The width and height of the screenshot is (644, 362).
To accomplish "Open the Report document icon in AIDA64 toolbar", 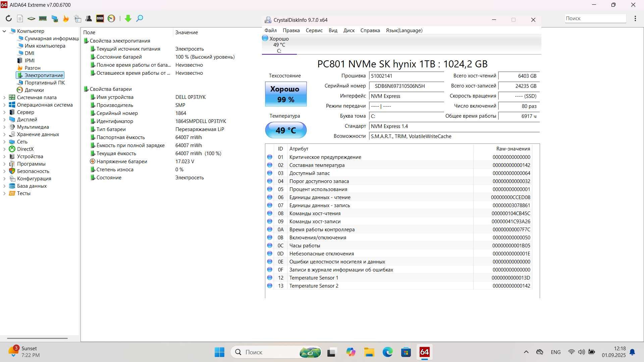I will pyautogui.click(x=20, y=18).
